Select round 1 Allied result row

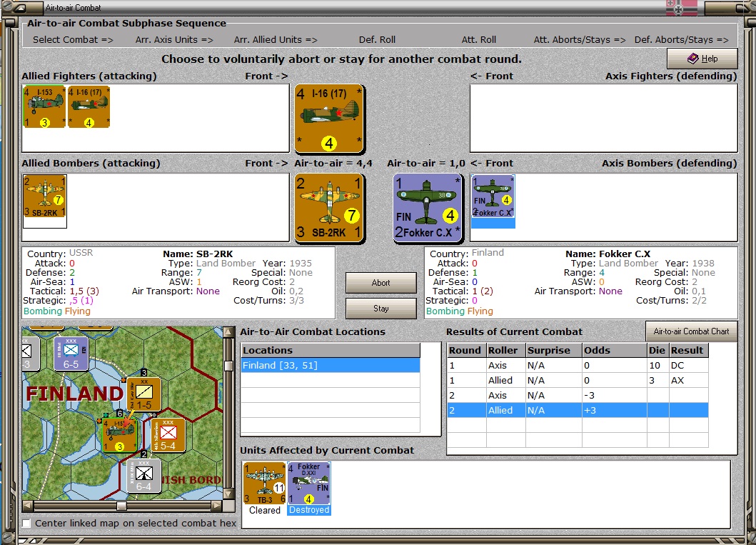coord(578,381)
